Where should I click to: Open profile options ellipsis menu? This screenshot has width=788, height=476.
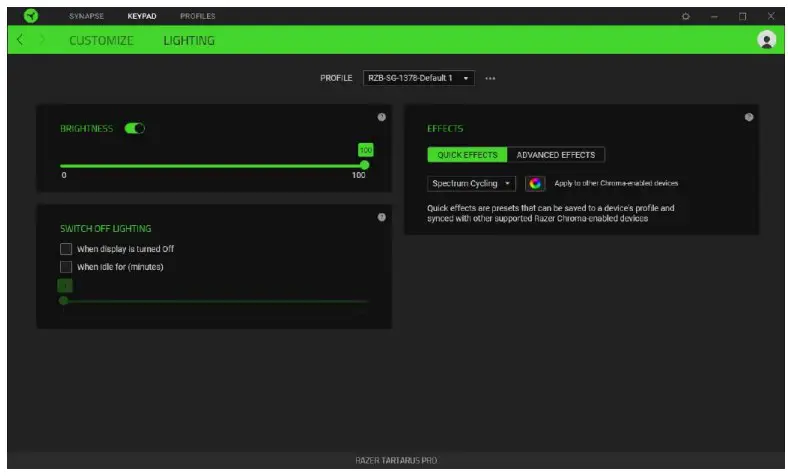point(490,78)
